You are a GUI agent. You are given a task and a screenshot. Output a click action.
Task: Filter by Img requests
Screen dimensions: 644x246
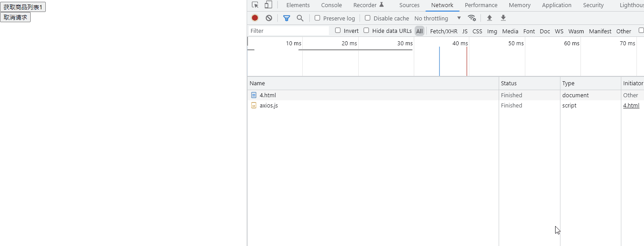pos(492,31)
